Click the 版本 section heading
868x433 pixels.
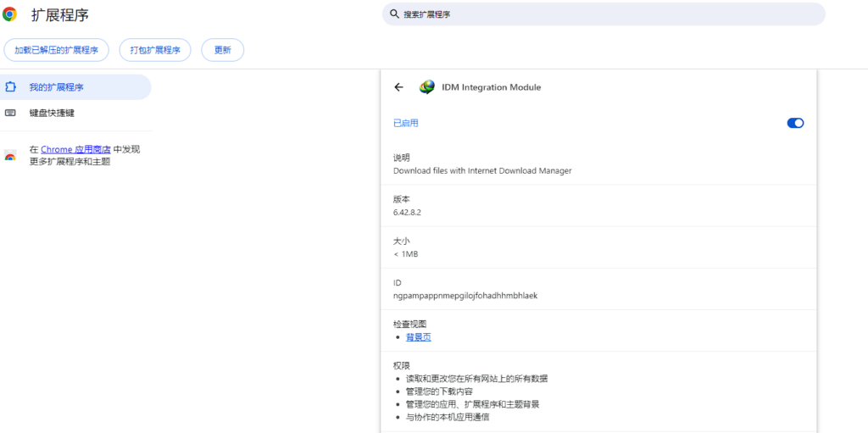(401, 199)
